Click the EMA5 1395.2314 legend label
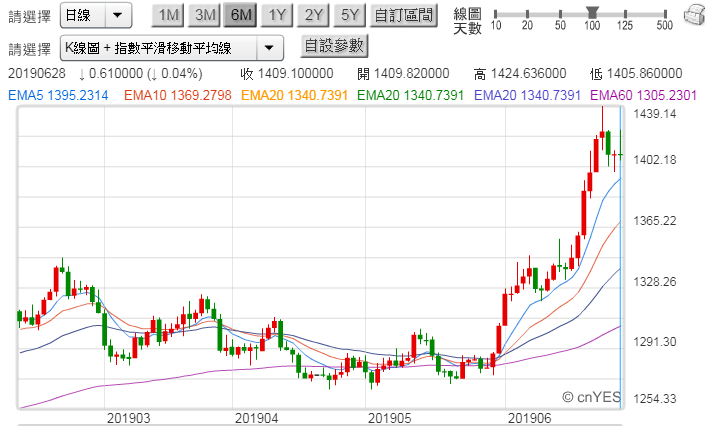Viewport: 705px width, 426px height. [58, 95]
